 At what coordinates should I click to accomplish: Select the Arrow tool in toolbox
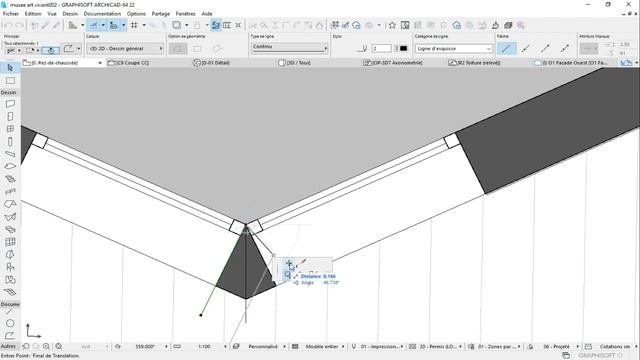click(10, 68)
